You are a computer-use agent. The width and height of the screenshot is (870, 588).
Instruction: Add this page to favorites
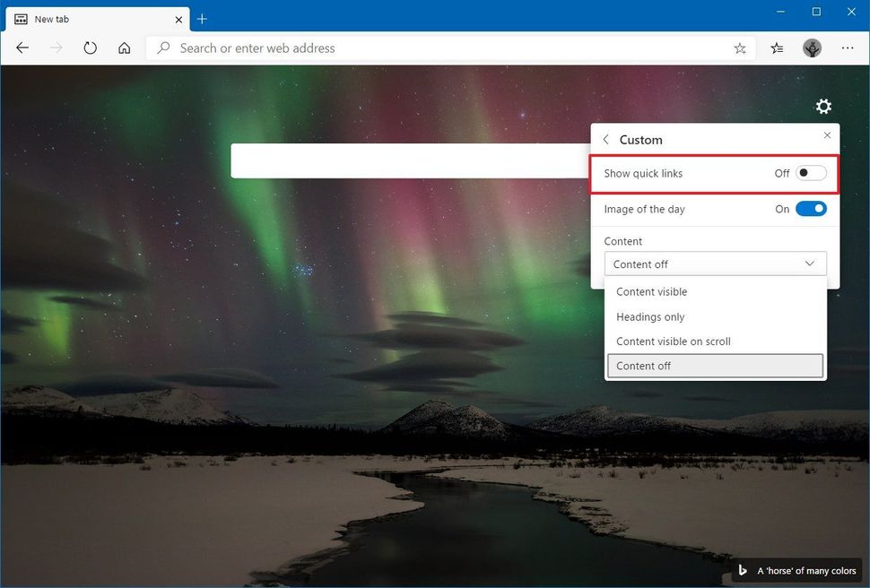click(x=740, y=48)
